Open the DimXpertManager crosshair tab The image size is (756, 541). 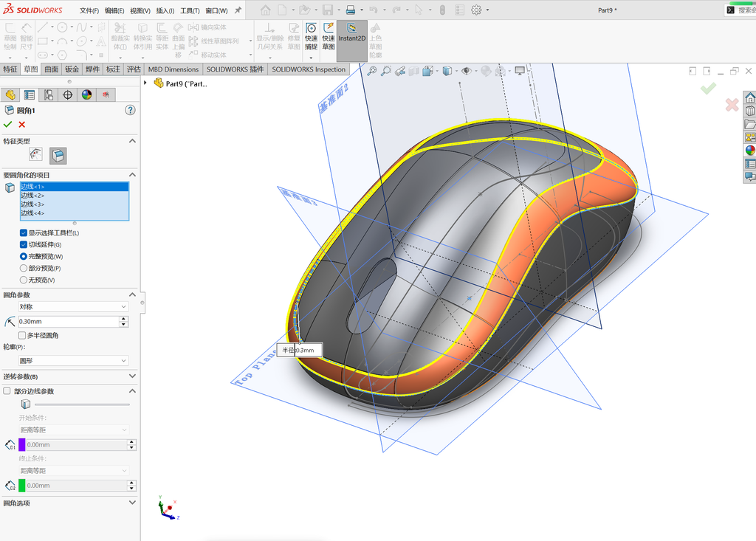(x=67, y=95)
